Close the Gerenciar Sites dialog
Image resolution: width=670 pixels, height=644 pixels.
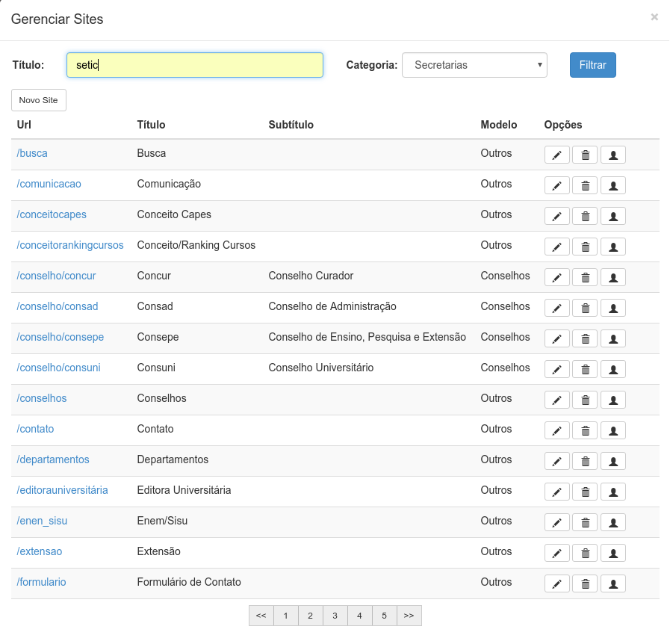(654, 17)
